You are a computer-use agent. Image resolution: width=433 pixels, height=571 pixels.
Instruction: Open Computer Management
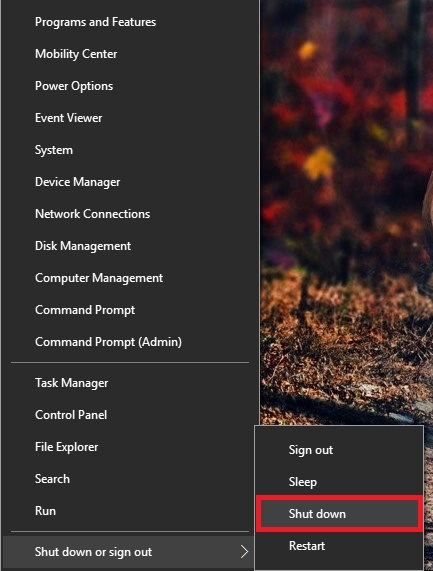pyautogui.click(x=129, y=278)
